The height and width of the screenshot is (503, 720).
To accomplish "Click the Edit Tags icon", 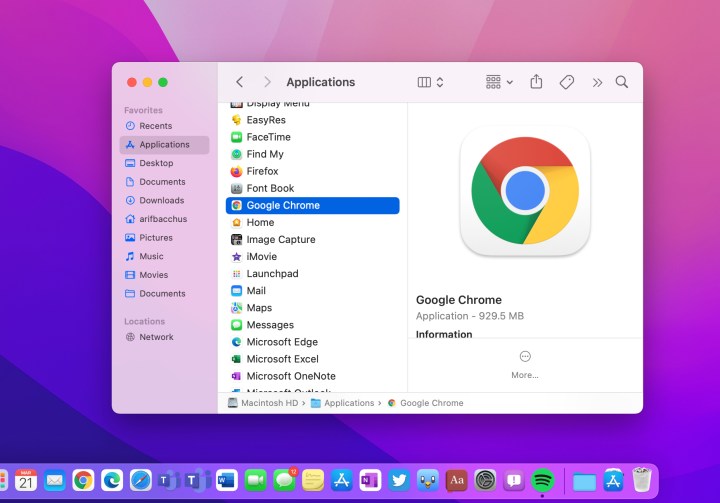I will point(567,82).
